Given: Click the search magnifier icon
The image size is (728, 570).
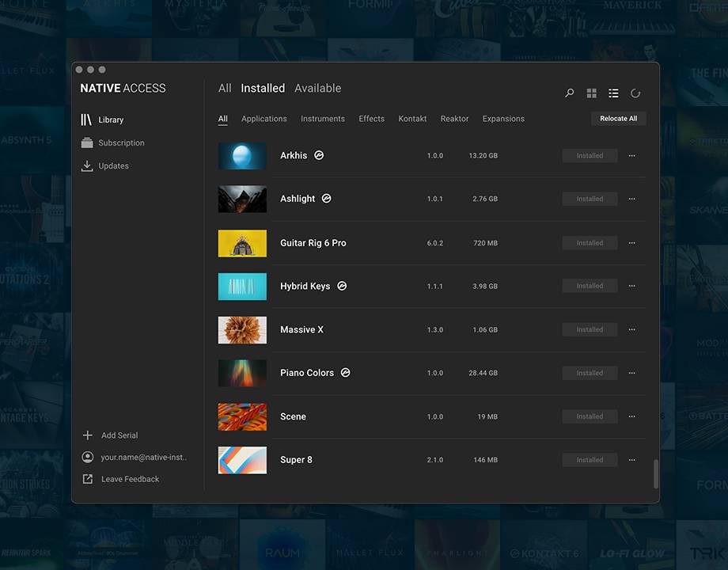Looking at the screenshot, I should point(569,93).
